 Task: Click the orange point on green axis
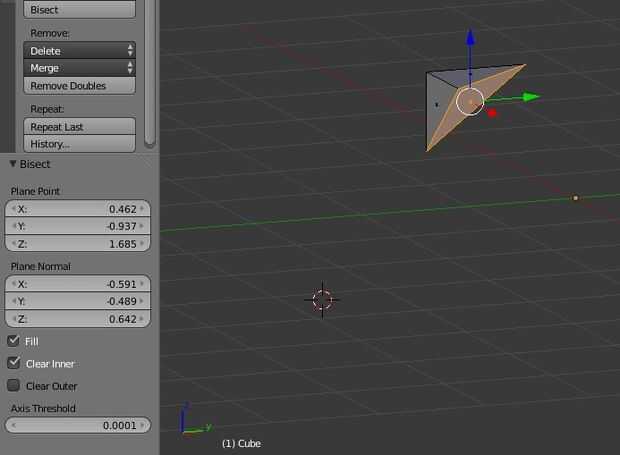pyautogui.click(x=575, y=198)
